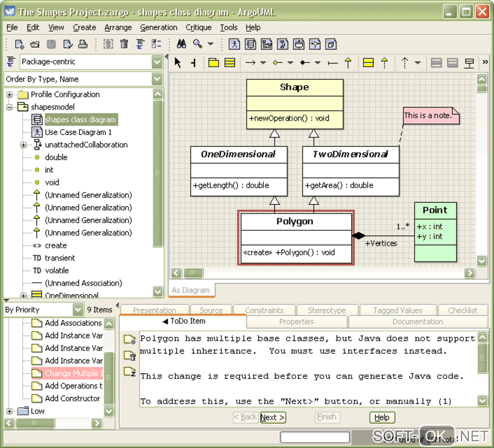Expand the unattachedCollaboration node
Screen dimensions: 494x448
pos(23,145)
